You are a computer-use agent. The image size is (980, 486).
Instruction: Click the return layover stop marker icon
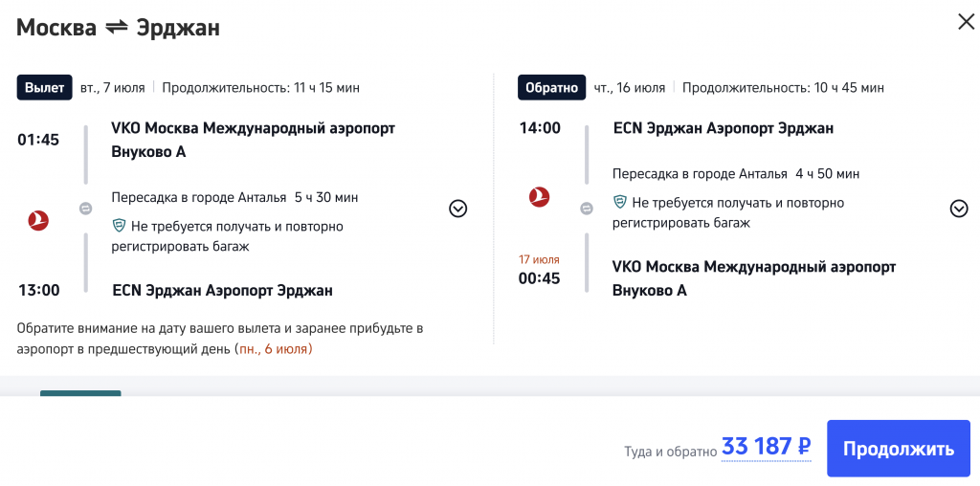click(586, 209)
